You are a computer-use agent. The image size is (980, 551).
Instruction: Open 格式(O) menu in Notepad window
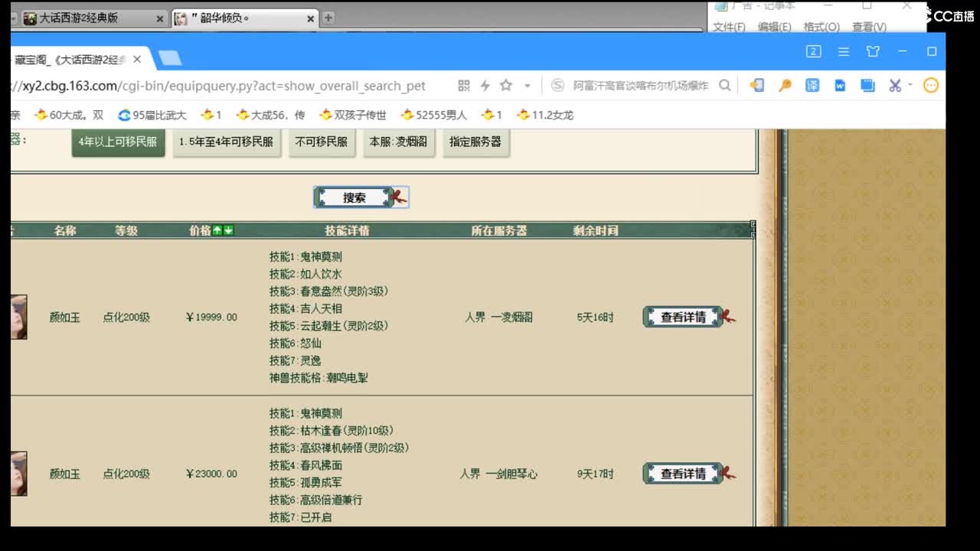pyautogui.click(x=822, y=27)
